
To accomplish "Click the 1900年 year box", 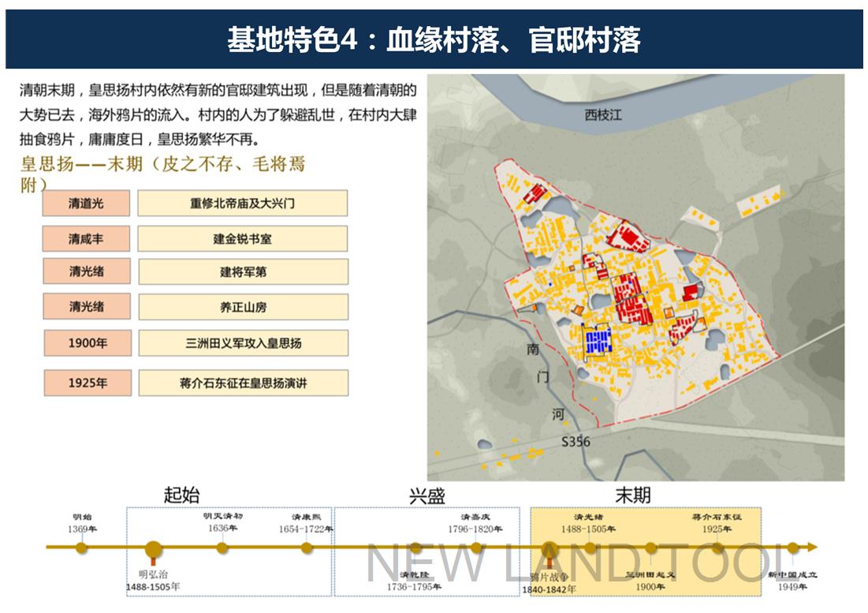I will coord(88,343).
